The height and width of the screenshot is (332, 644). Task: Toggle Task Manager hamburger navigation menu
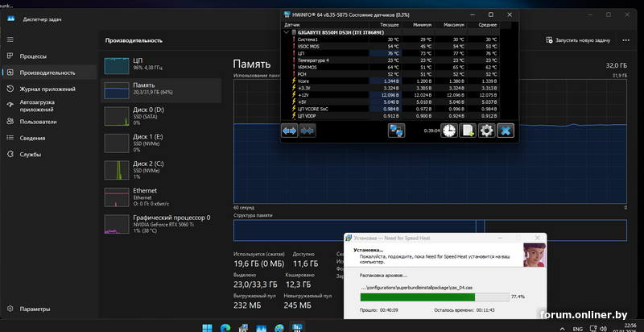[10, 39]
